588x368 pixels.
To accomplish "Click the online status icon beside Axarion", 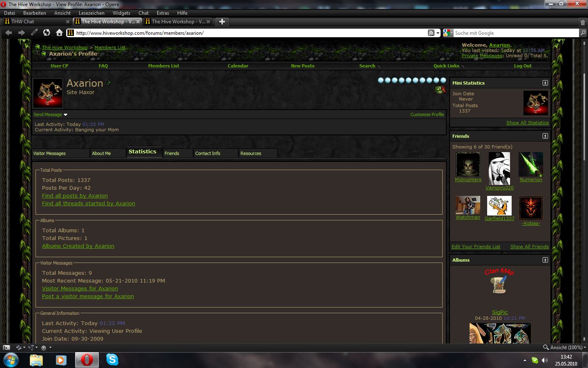I will coord(109,83).
